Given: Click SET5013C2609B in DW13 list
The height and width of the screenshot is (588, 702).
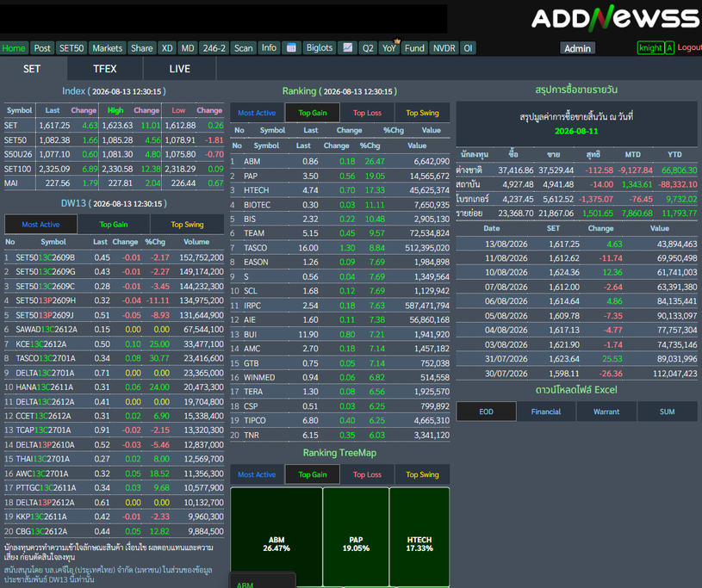Looking at the screenshot, I should 45,257.
